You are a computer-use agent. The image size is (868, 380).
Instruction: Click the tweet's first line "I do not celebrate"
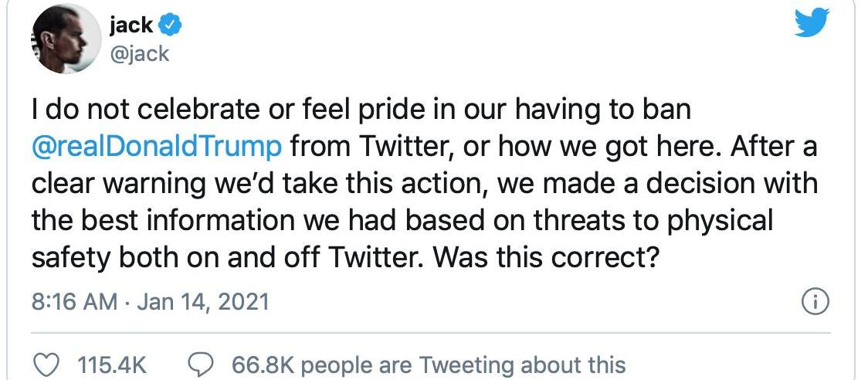[142, 110]
